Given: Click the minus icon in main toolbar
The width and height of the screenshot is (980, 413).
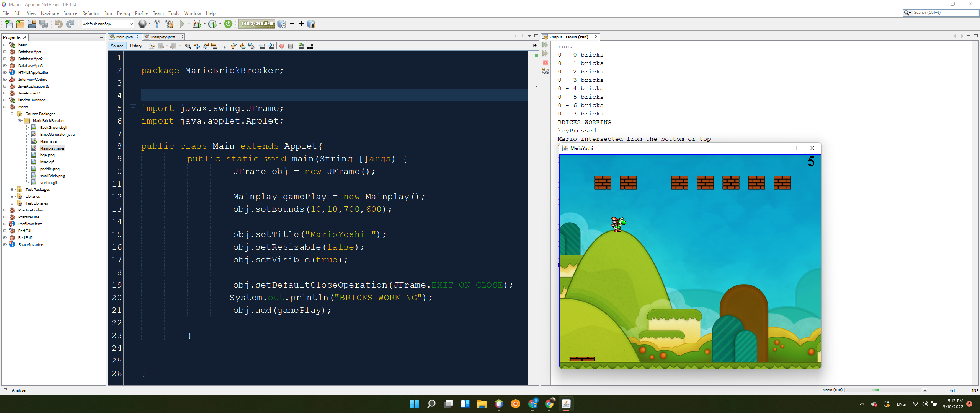Looking at the screenshot, I should pyautogui.click(x=292, y=24).
